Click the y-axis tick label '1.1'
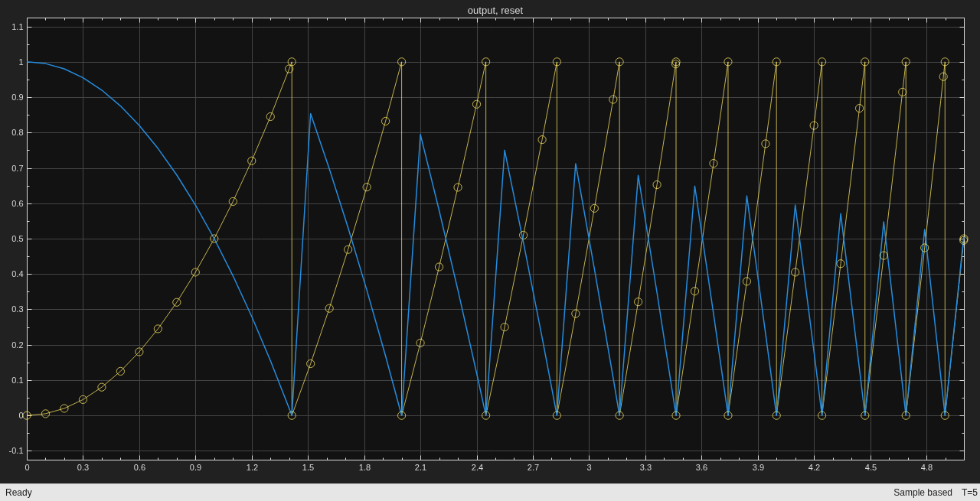Image resolution: width=980 pixels, height=501 pixels. 17,27
